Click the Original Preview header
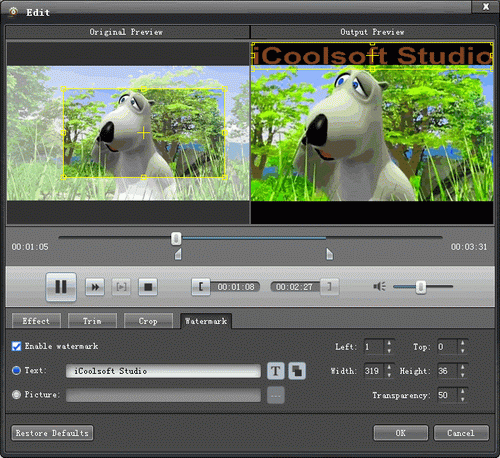 pos(126,32)
